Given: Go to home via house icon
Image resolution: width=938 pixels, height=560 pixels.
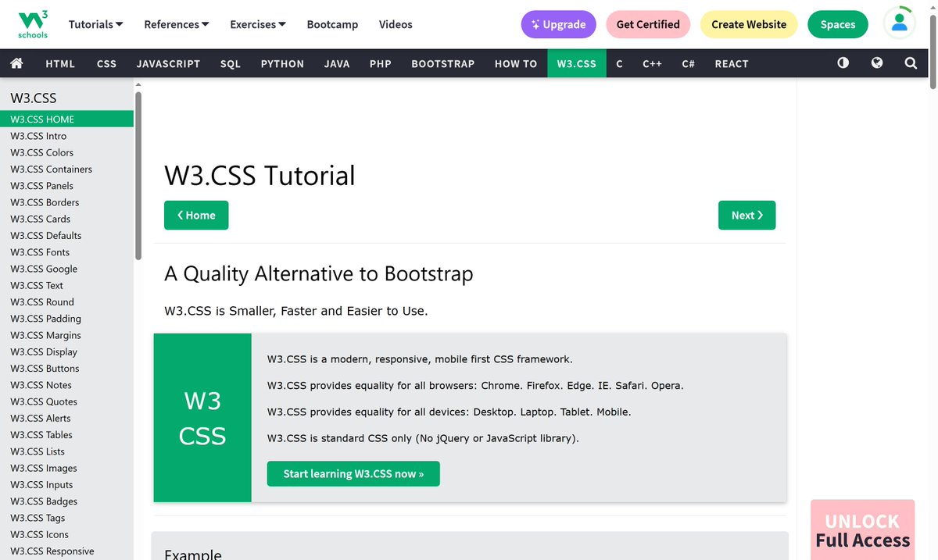Looking at the screenshot, I should pyautogui.click(x=16, y=63).
